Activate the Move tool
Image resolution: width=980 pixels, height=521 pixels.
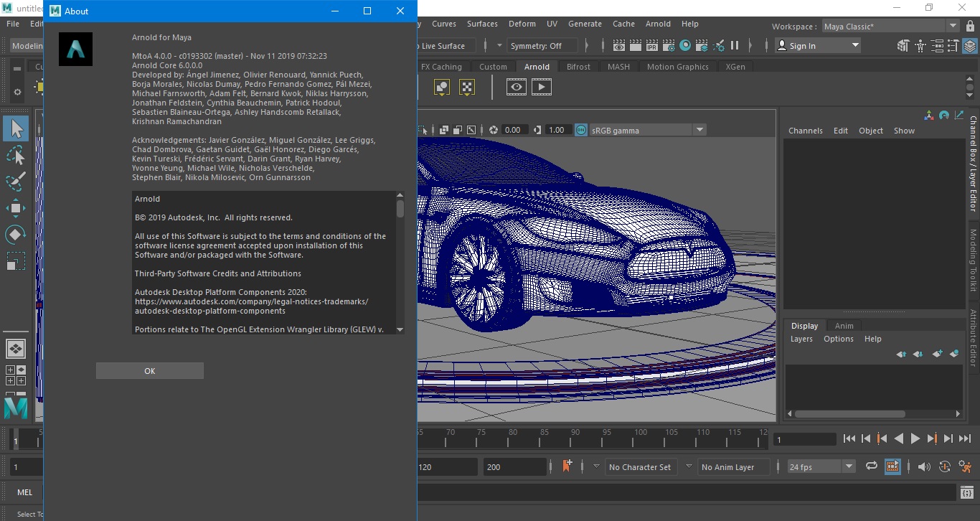tap(16, 208)
